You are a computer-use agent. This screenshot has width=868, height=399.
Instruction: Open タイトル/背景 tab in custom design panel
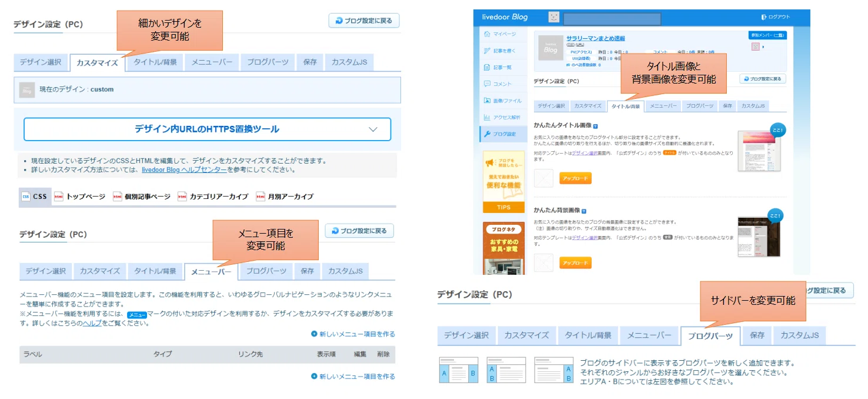(155, 62)
